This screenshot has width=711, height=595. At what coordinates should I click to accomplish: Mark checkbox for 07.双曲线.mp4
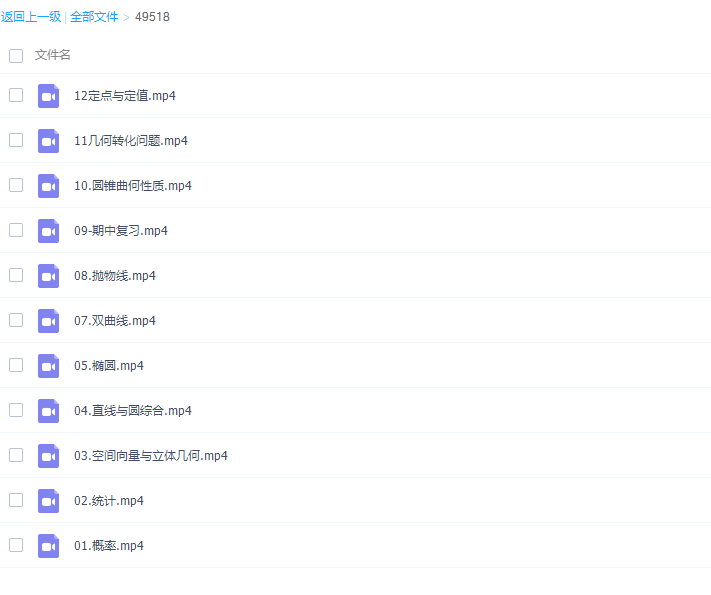coord(16,320)
